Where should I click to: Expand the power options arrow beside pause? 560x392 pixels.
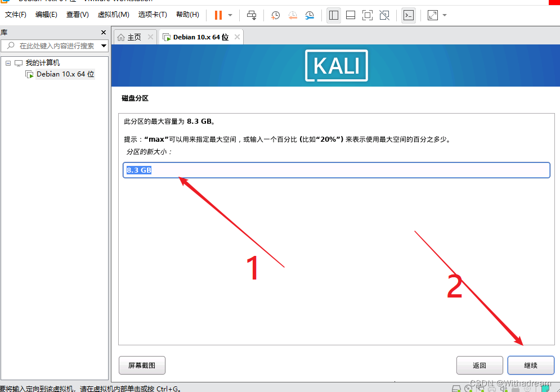coord(230,15)
